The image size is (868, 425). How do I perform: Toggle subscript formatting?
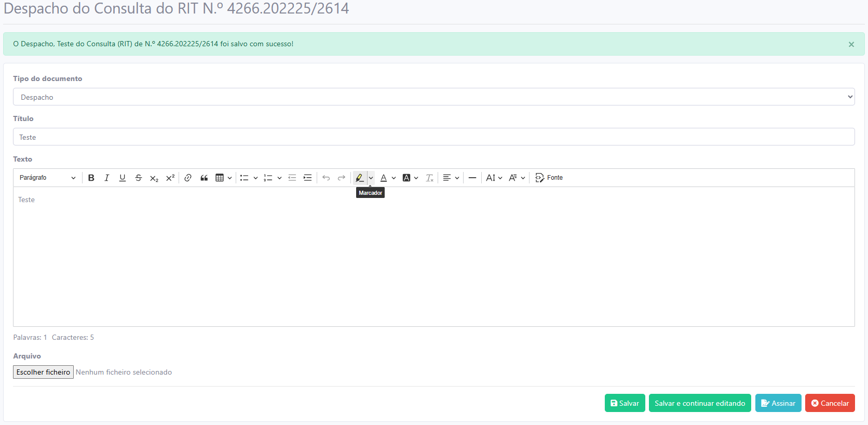[154, 178]
